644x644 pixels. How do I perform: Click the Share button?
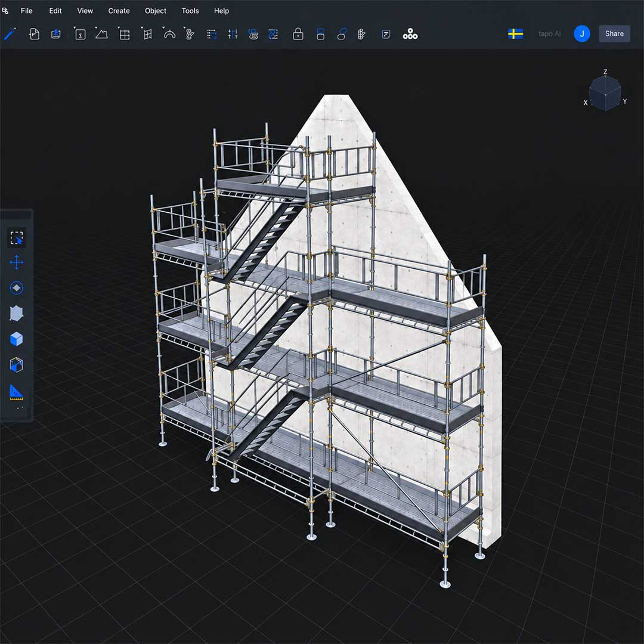click(x=614, y=33)
